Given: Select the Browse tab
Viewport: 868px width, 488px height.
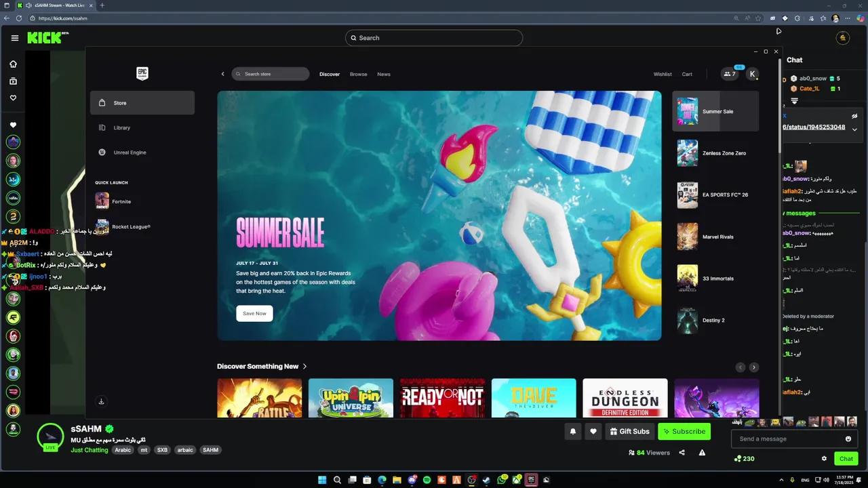Looking at the screenshot, I should [359, 74].
